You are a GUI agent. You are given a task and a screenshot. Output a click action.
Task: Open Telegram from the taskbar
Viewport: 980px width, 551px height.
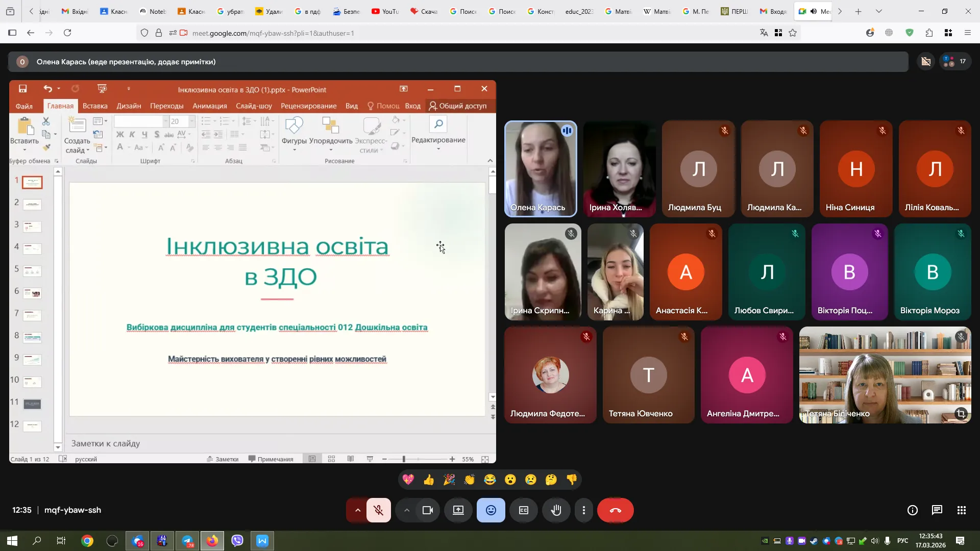187,541
